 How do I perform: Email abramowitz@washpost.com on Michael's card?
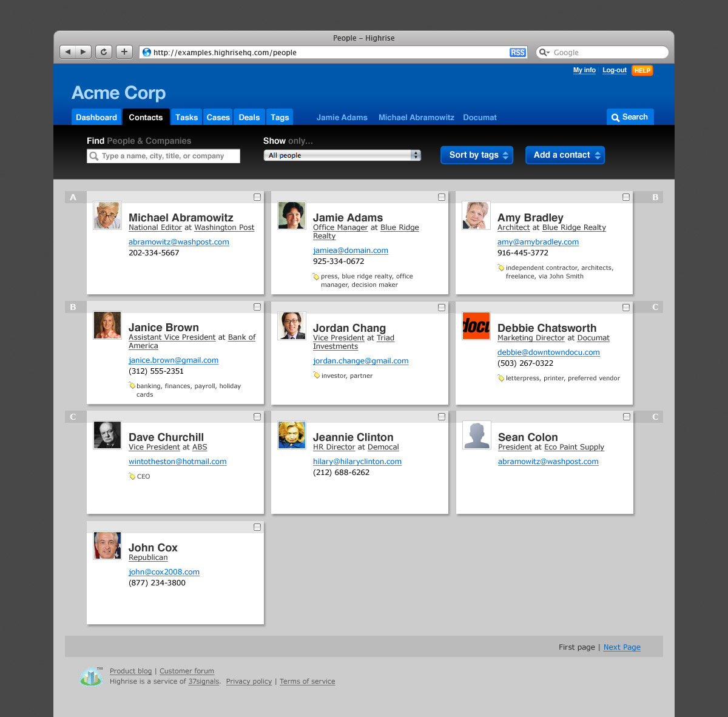(x=179, y=242)
